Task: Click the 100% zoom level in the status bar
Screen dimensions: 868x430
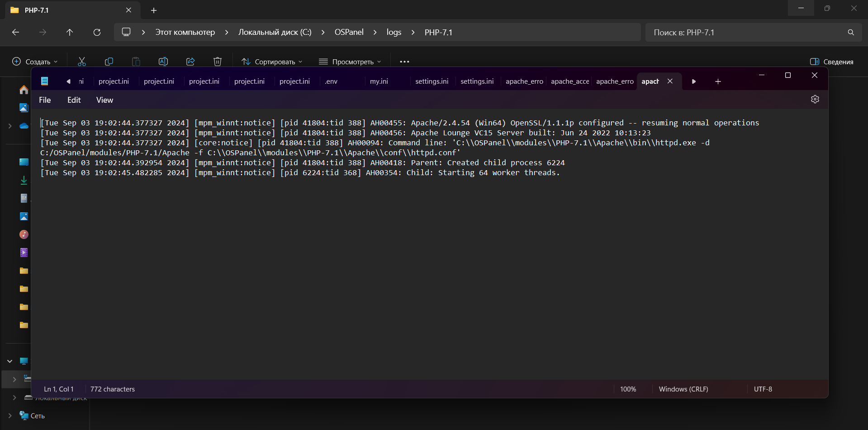Action: point(628,389)
